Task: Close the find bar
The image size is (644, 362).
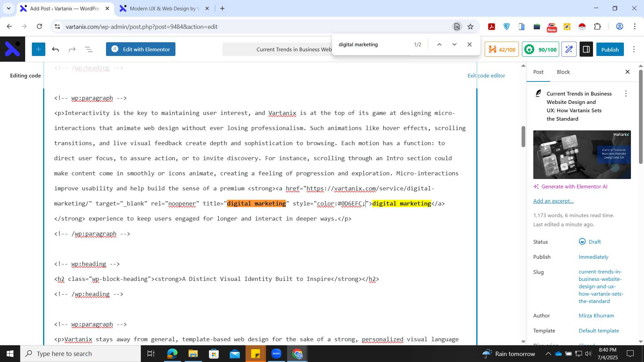Action: pos(470,45)
